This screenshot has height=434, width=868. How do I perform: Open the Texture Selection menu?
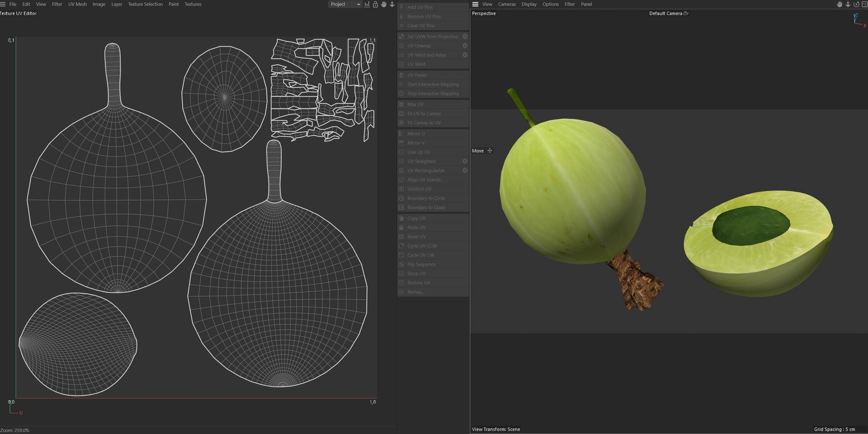tap(145, 4)
